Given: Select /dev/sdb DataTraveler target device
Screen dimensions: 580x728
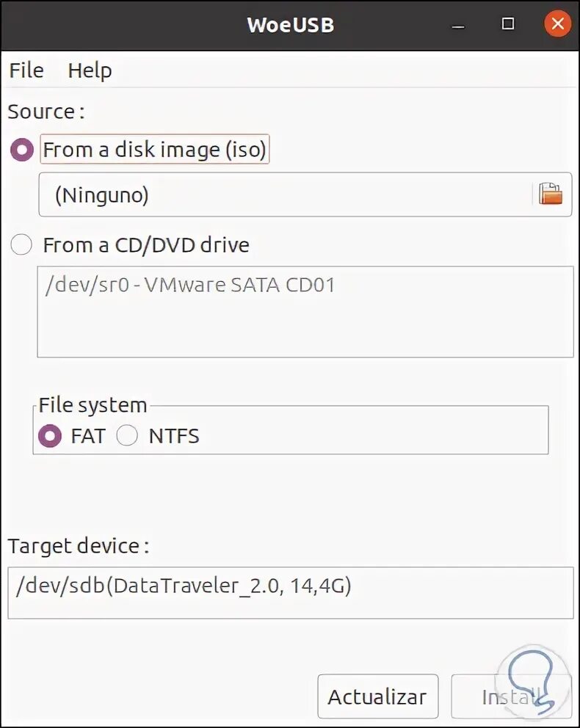Looking at the screenshot, I should [183, 586].
